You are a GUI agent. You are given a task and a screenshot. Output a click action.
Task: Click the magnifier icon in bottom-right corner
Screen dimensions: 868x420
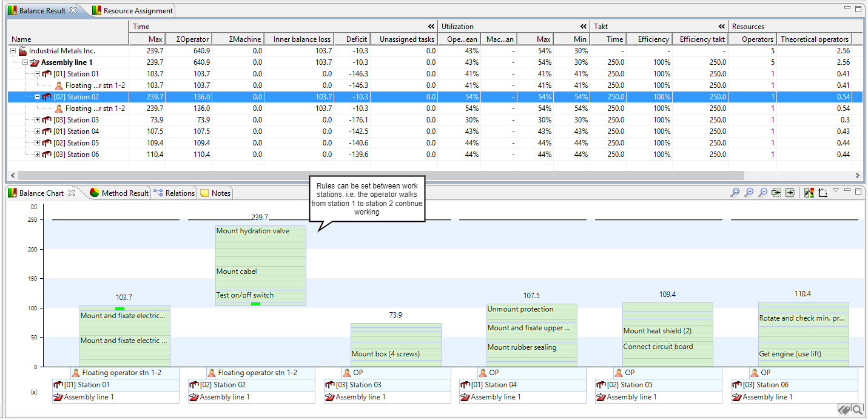click(858, 410)
